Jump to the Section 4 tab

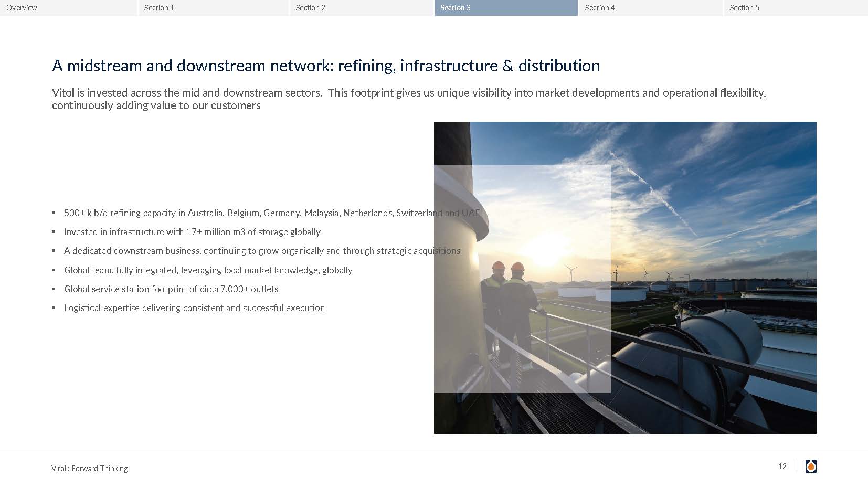(600, 8)
